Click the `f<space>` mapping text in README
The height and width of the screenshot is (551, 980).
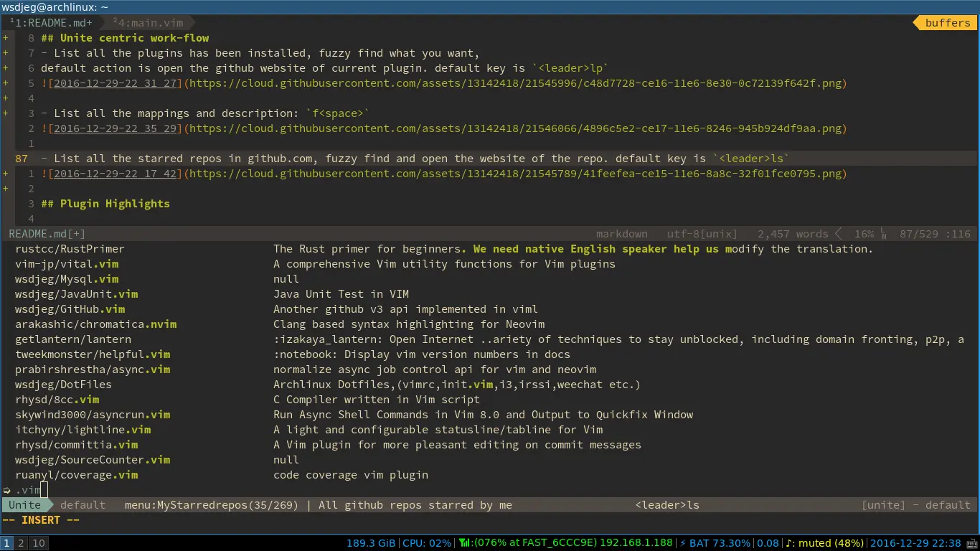tap(338, 113)
